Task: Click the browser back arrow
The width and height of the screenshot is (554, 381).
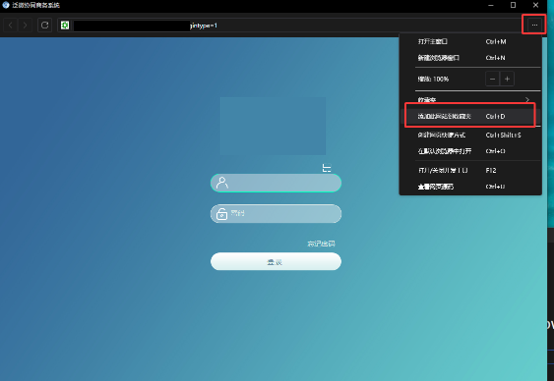Action: coord(11,25)
